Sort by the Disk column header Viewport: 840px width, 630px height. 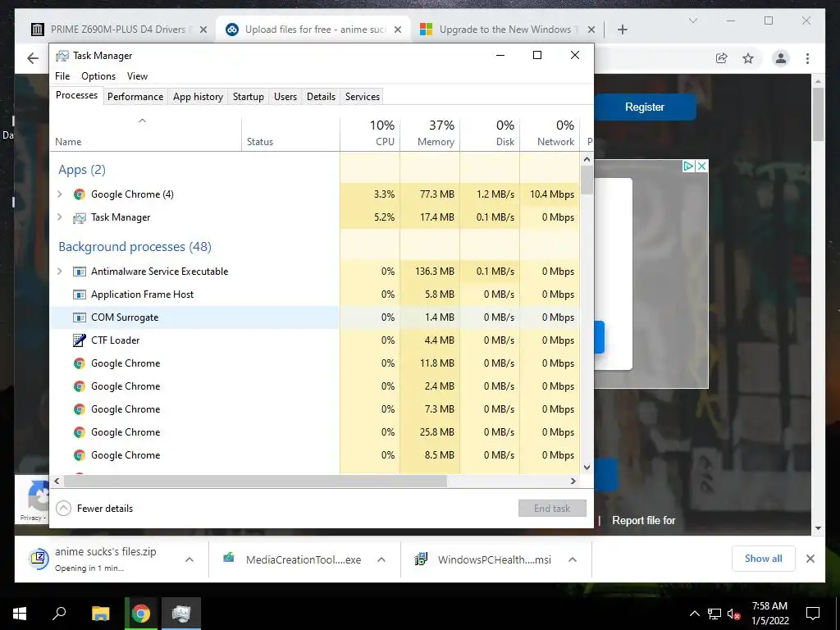coord(490,133)
